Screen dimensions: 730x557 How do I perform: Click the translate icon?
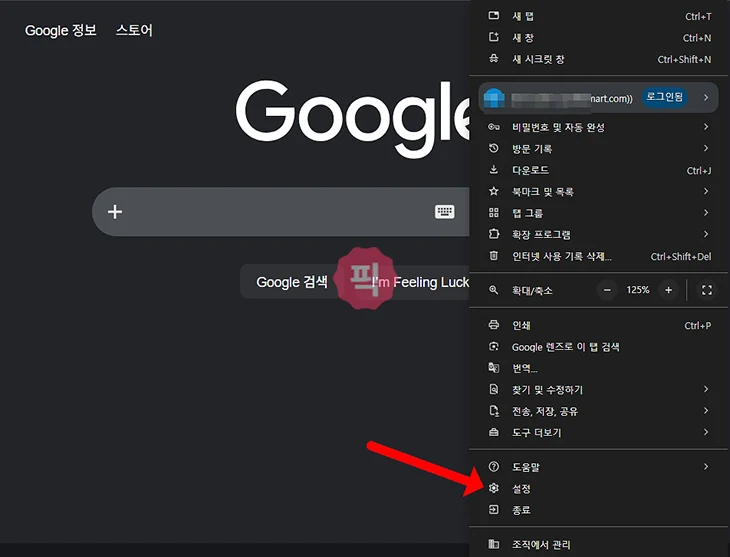click(x=493, y=367)
